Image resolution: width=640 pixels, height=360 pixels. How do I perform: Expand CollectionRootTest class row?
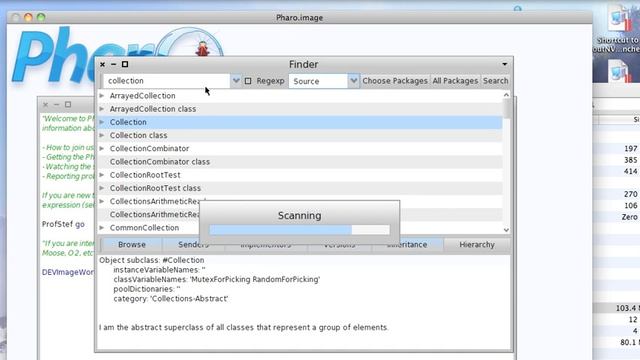pyautogui.click(x=102, y=188)
